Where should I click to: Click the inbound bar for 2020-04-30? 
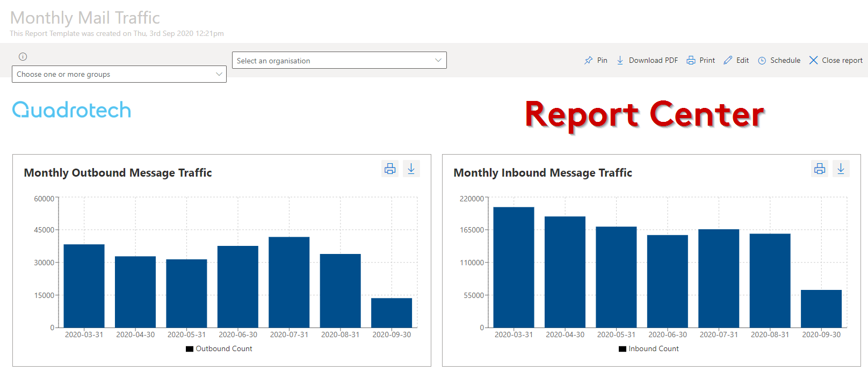(x=565, y=272)
